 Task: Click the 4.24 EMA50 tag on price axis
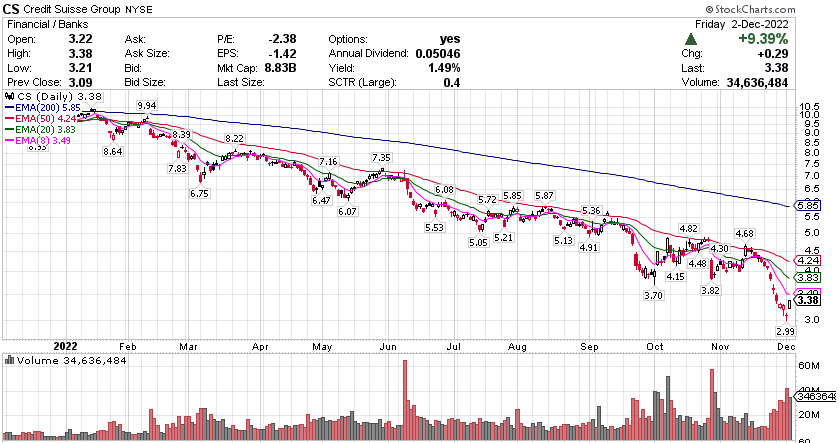coord(808,261)
